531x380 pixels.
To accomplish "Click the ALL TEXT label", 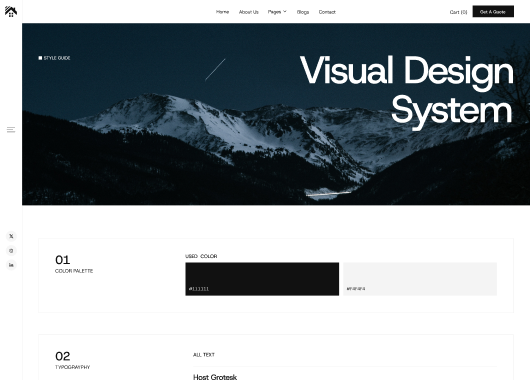I will point(204,355).
